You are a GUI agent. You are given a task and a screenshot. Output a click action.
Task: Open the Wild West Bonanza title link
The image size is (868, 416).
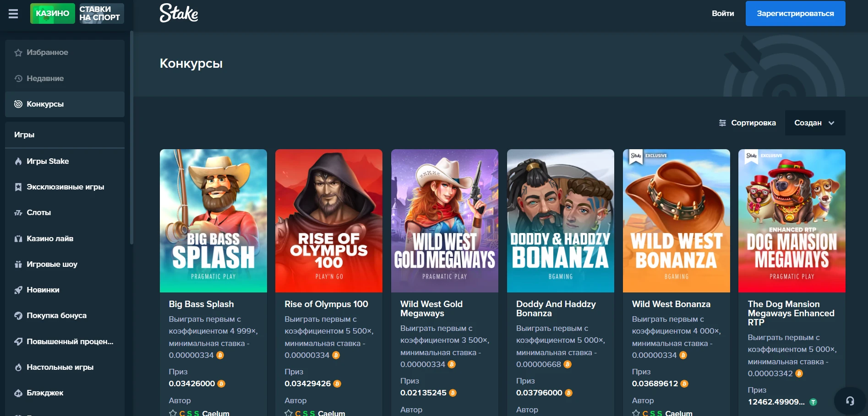pyautogui.click(x=671, y=304)
